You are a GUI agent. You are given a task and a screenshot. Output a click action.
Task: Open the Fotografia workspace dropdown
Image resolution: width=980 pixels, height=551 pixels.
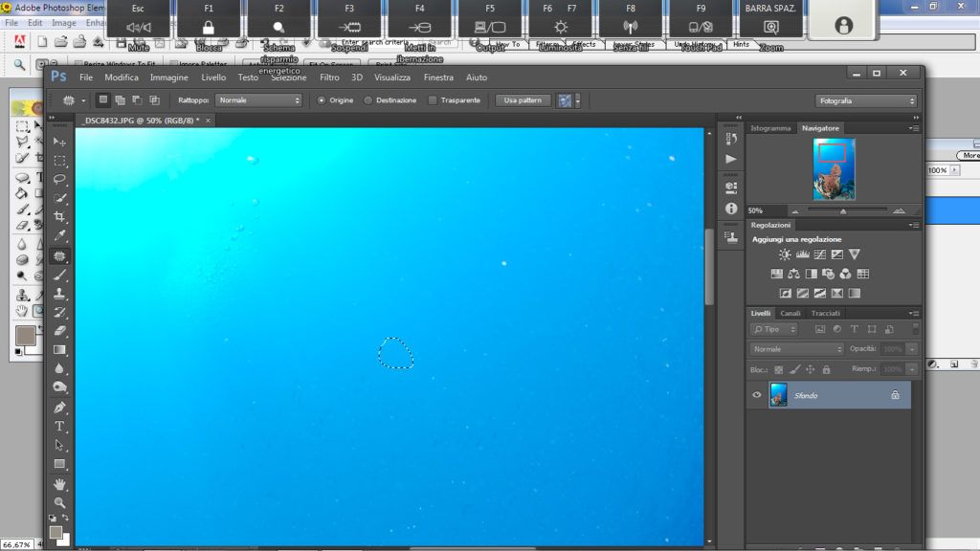866,100
